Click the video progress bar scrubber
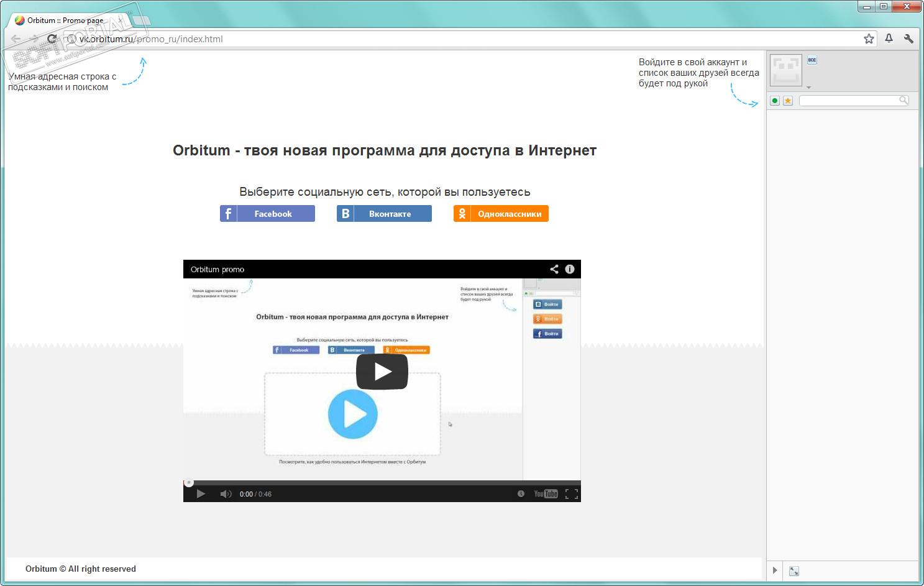This screenshot has height=586, width=924. [x=189, y=482]
